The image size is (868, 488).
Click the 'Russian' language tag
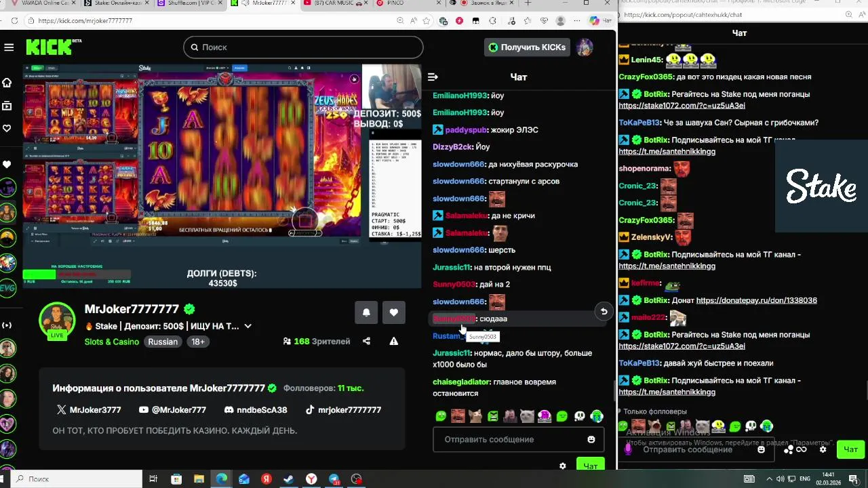pos(163,342)
